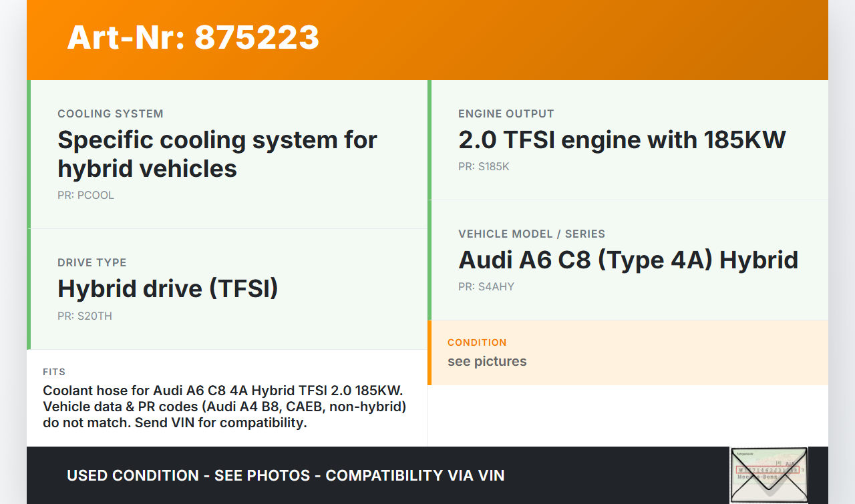Image resolution: width=855 pixels, height=504 pixels.
Task: Click the envelope VIN document icon
Action: (769, 475)
